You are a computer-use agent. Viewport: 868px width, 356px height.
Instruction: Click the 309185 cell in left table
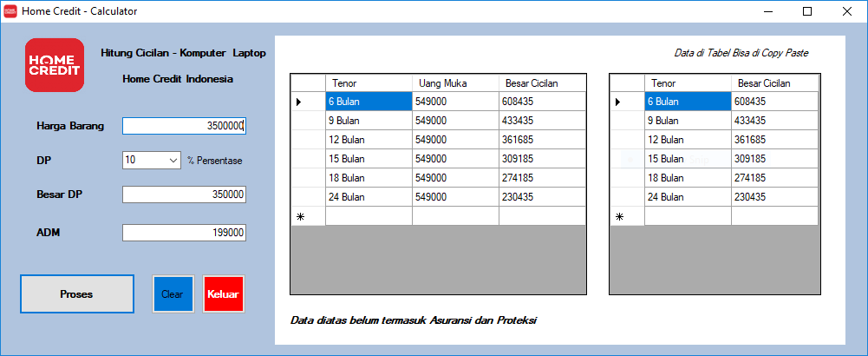tap(542, 159)
